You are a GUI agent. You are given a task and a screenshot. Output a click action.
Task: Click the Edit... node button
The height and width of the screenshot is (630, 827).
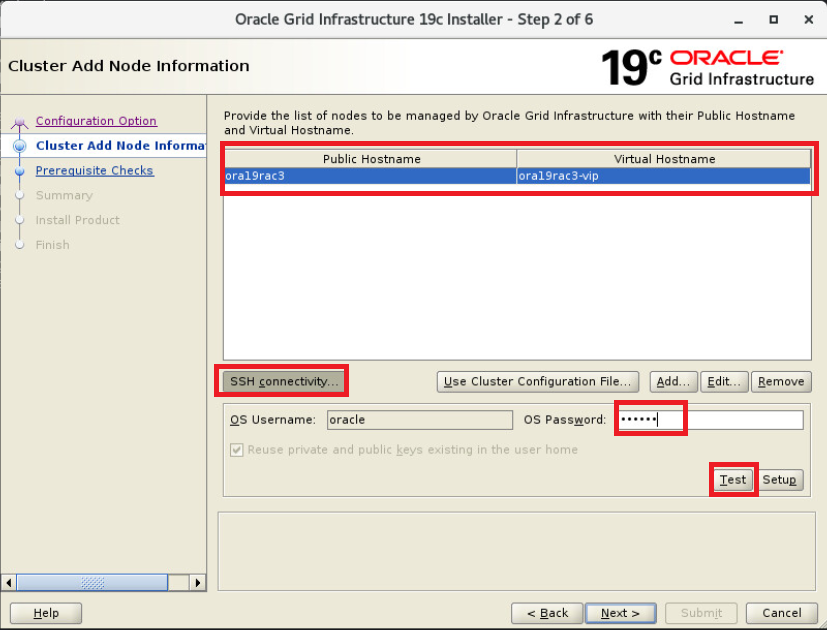pos(724,381)
